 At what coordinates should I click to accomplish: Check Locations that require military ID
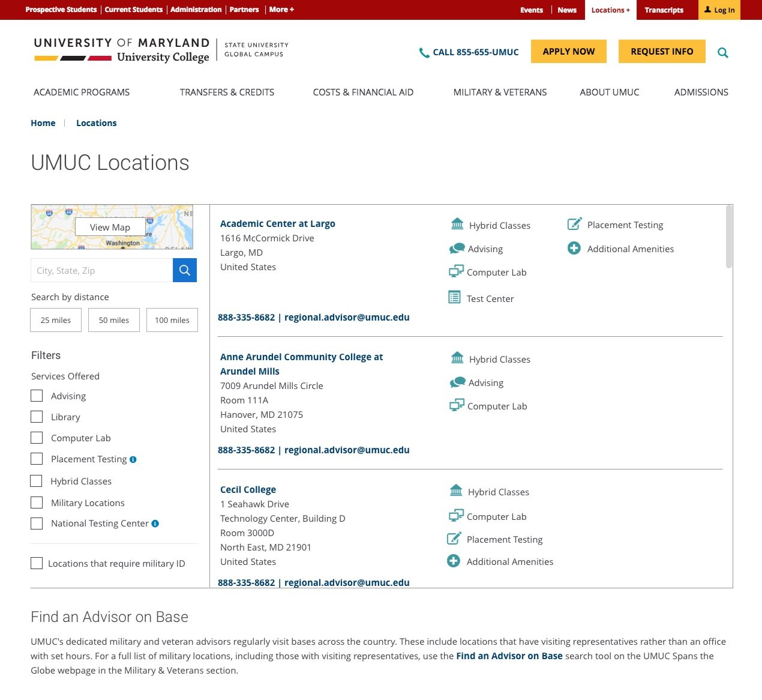37,563
